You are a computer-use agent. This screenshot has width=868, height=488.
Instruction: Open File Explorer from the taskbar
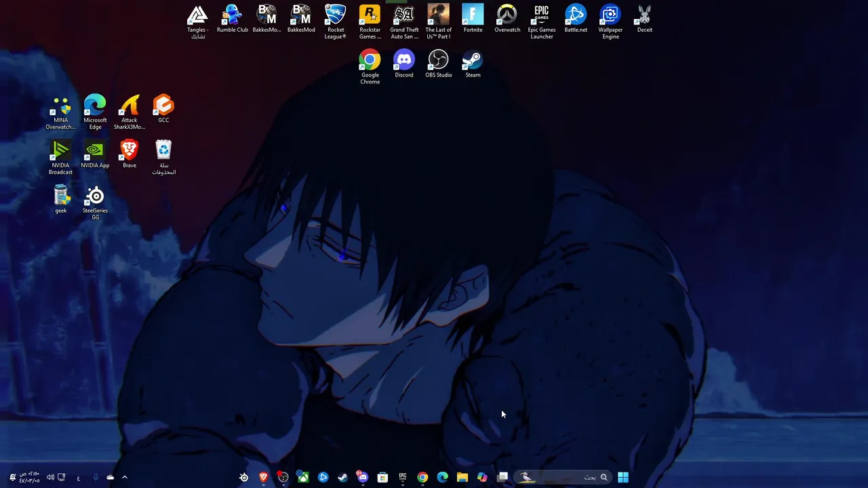pos(462,477)
